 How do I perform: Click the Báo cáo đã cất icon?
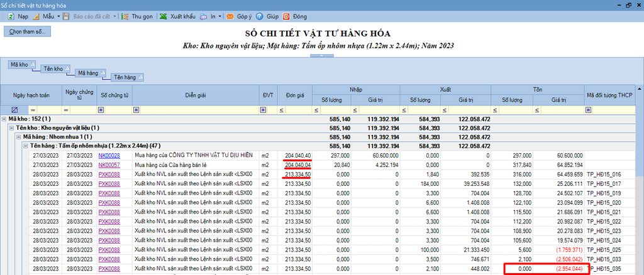[x=67, y=16]
